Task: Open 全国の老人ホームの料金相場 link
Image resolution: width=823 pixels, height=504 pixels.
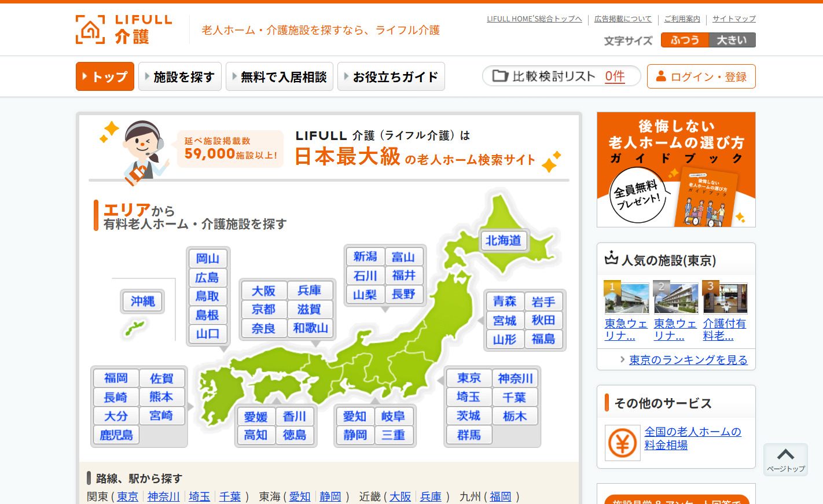Action: pyautogui.click(x=693, y=438)
